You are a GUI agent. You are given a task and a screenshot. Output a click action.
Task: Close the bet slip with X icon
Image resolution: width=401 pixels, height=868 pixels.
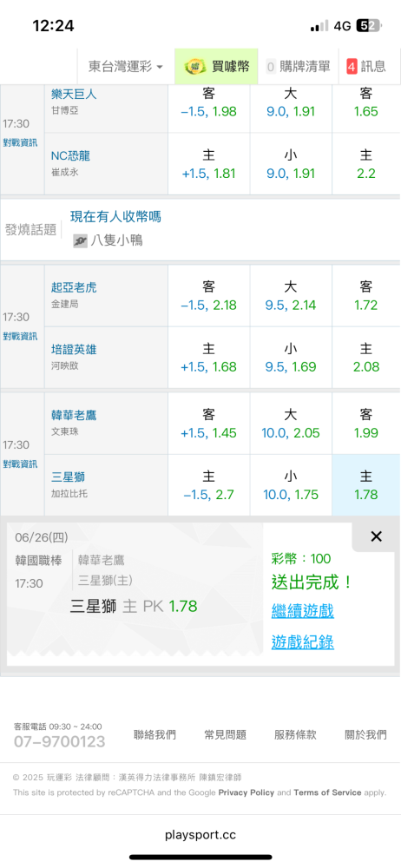pos(376,536)
